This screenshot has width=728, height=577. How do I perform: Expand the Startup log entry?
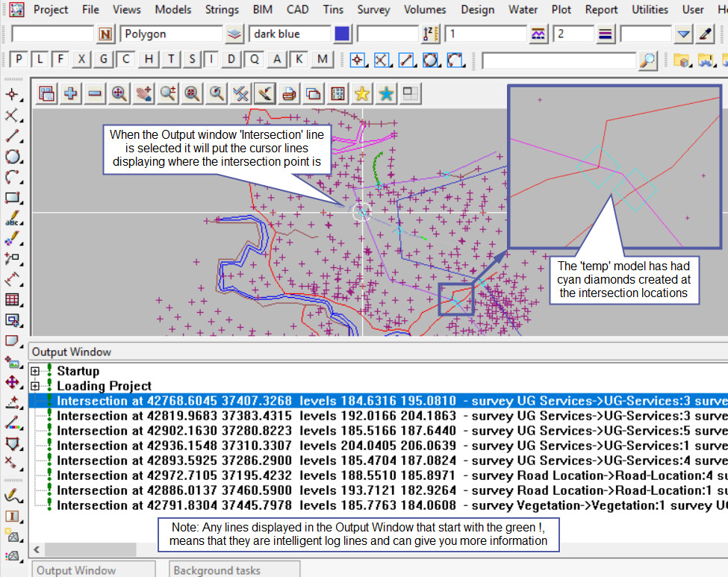click(36, 371)
